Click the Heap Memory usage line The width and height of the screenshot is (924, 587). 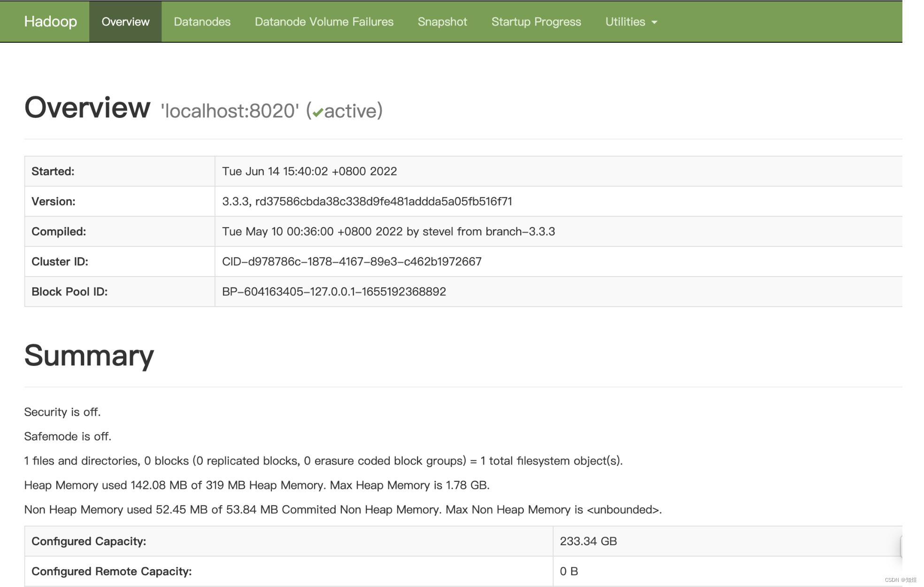click(x=256, y=485)
